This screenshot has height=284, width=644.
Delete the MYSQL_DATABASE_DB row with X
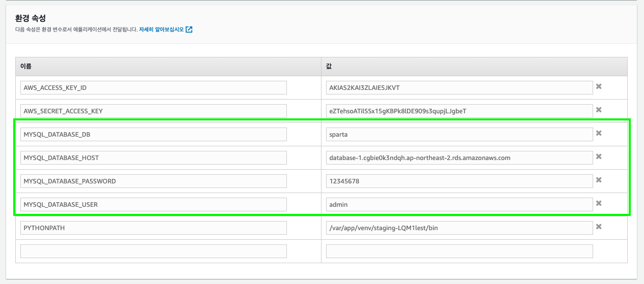coord(599,133)
